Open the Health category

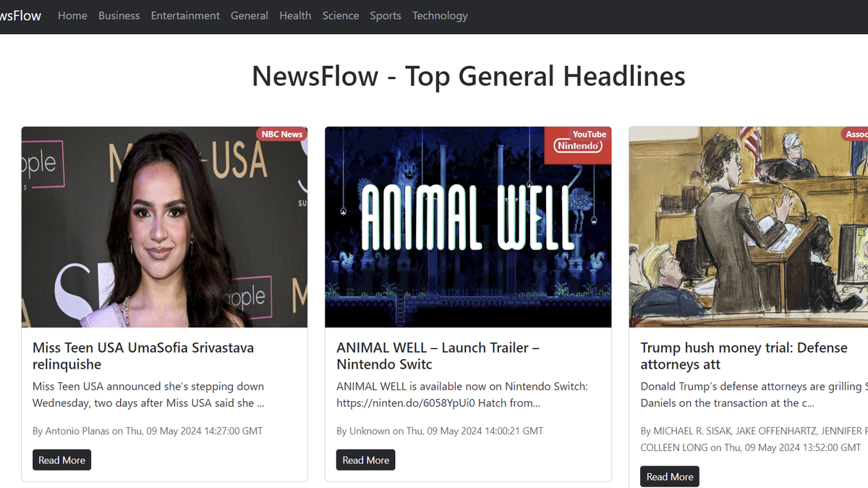coord(295,15)
